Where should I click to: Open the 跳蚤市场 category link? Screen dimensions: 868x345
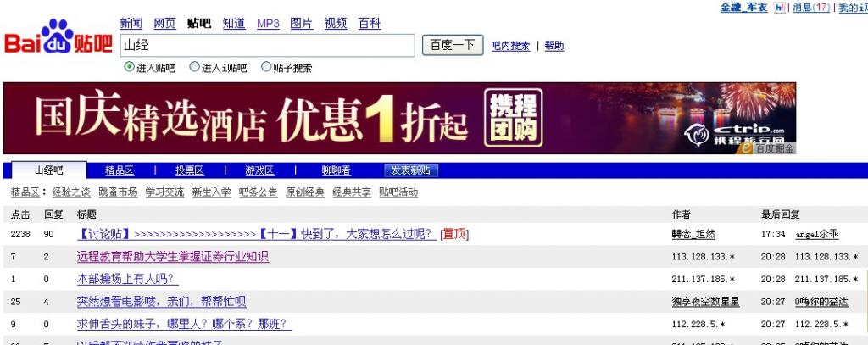tap(118, 192)
